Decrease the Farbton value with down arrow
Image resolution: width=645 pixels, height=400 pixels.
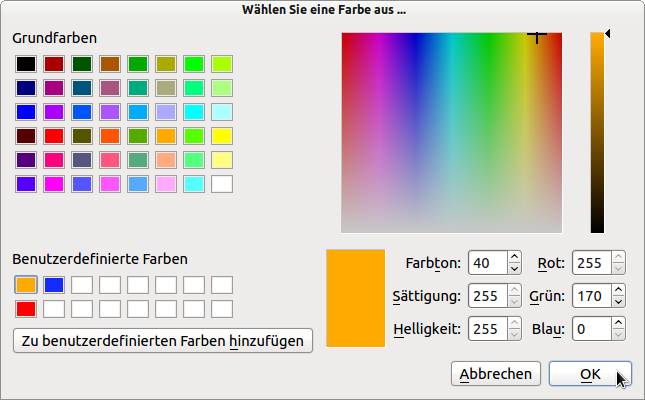514,269
